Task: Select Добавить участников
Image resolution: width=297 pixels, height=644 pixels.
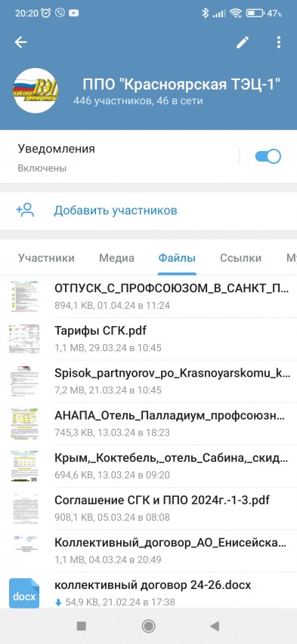Action: tap(116, 211)
